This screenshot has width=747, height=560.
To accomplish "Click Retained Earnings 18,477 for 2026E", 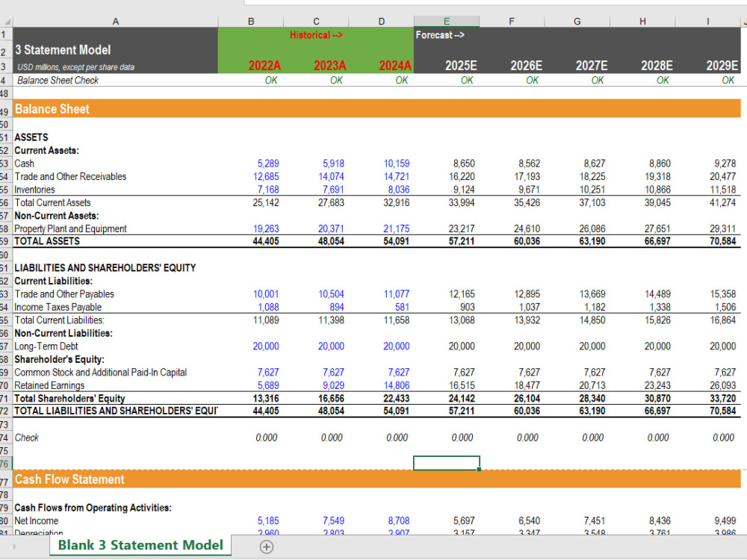I will point(527,385).
